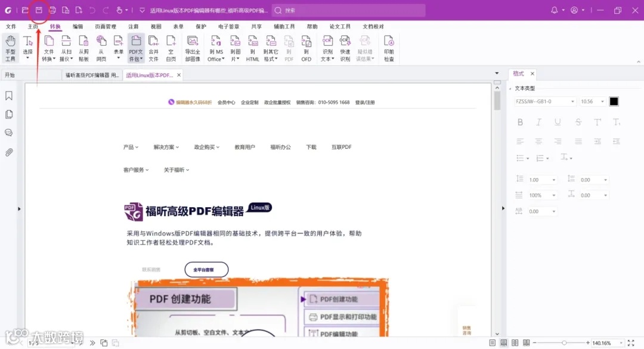Toggle Superscript in format panel

pos(597,122)
